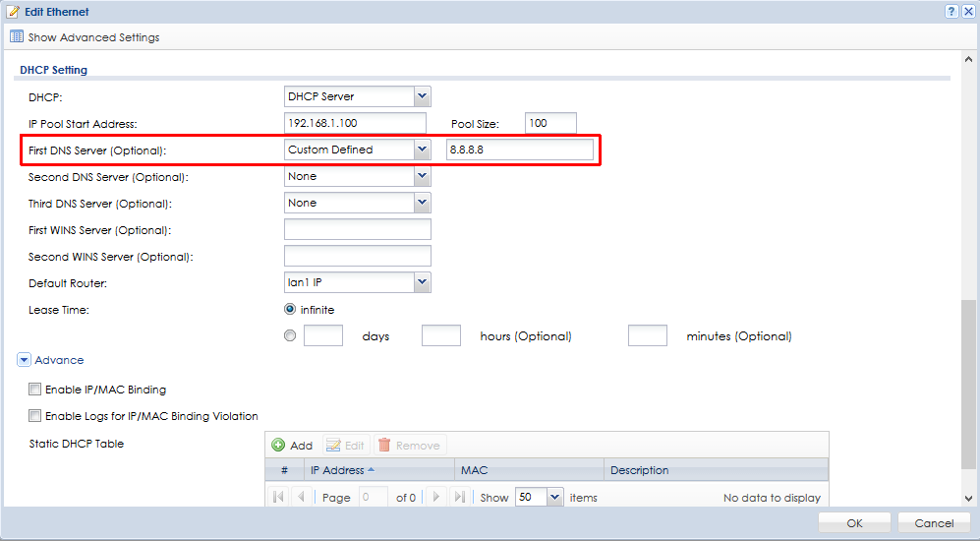Screen dimensions: 980x541
Task: Click the IP Pool Start Address field
Action: tap(355, 123)
